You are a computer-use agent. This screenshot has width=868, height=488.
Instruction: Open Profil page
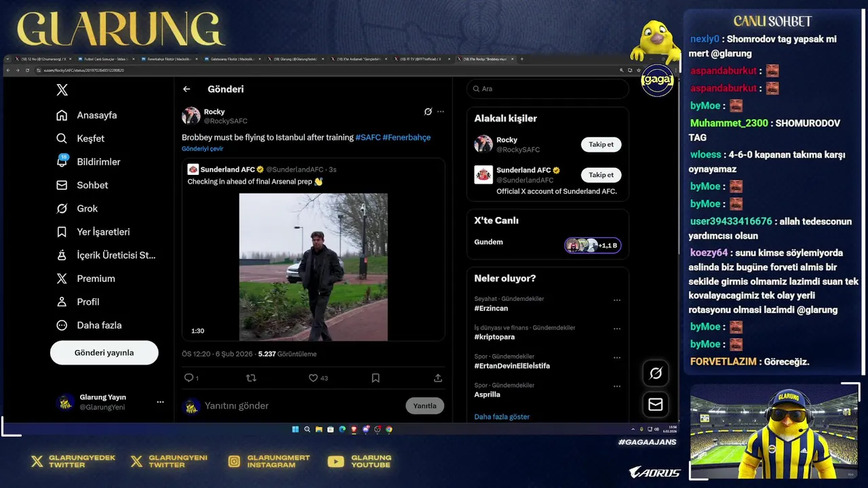coord(77,302)
